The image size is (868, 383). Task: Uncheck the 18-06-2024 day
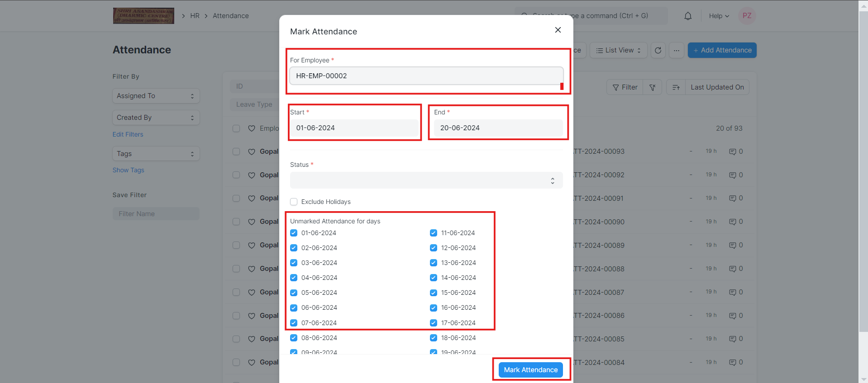click(434, 338)
